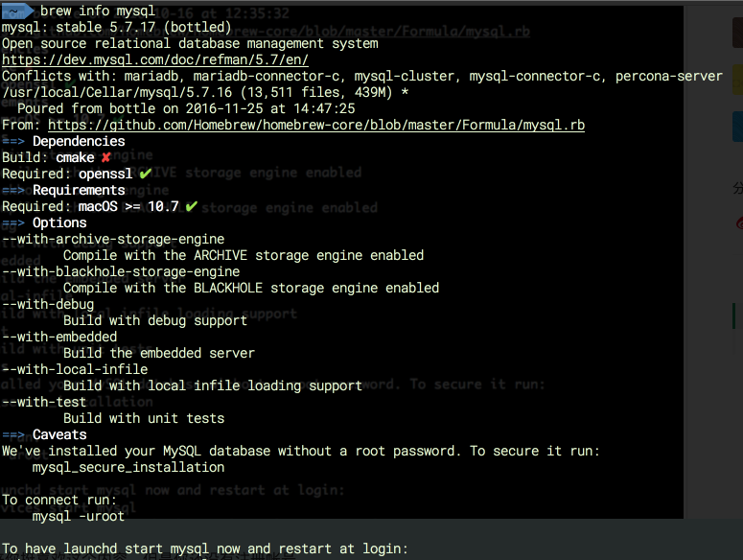This screenshot has height=560, width=743.
Task: Click the red Weibo icon at right edge
Action: click(x=739, y=222)
